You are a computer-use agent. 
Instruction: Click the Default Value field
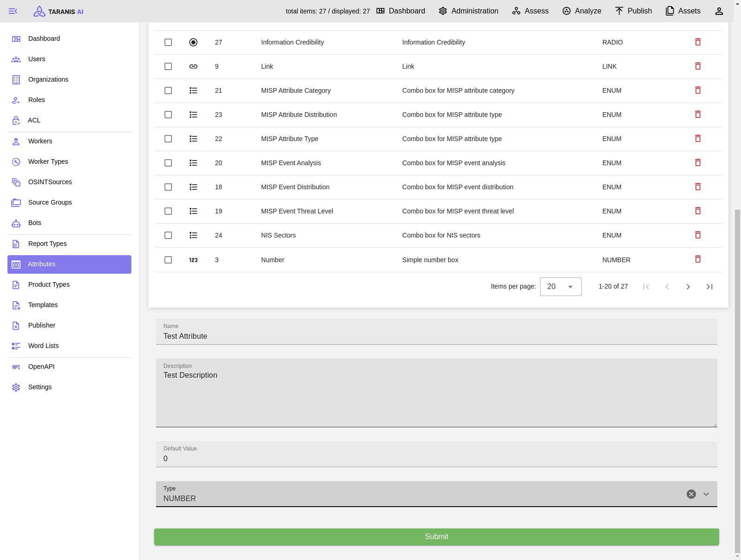point(436,454)
